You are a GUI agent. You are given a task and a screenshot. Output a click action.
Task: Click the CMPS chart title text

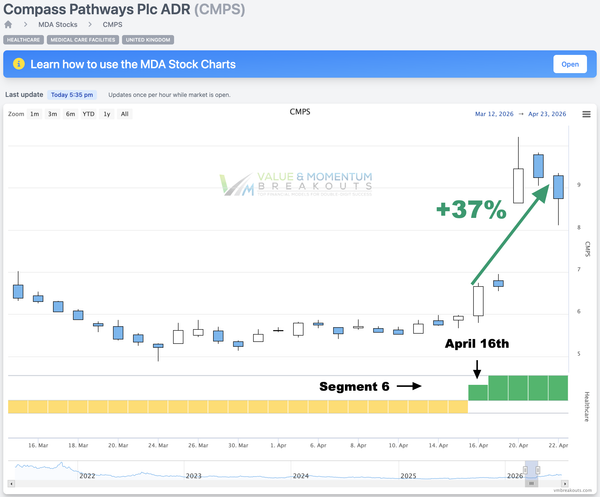point(300,112)
